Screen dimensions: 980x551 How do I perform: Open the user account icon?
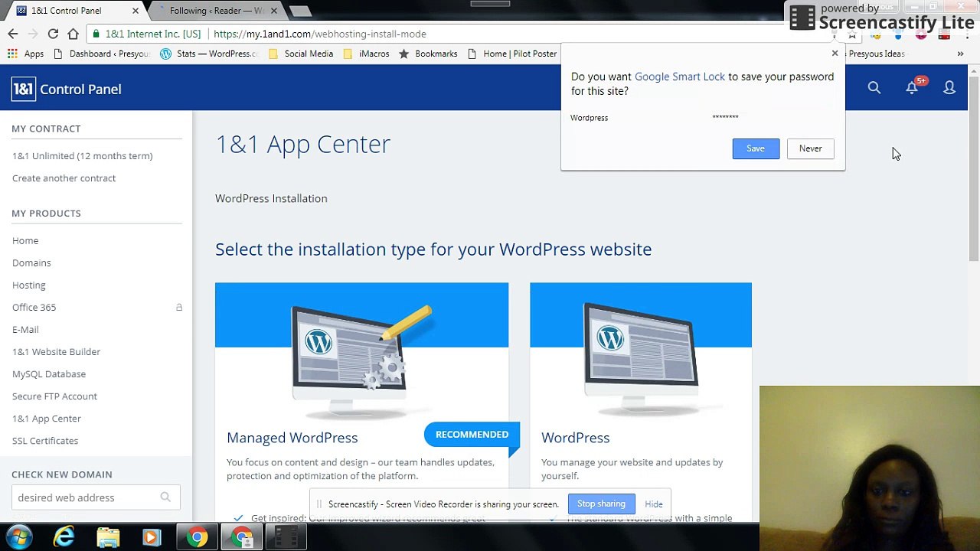(x=949, y=88)
